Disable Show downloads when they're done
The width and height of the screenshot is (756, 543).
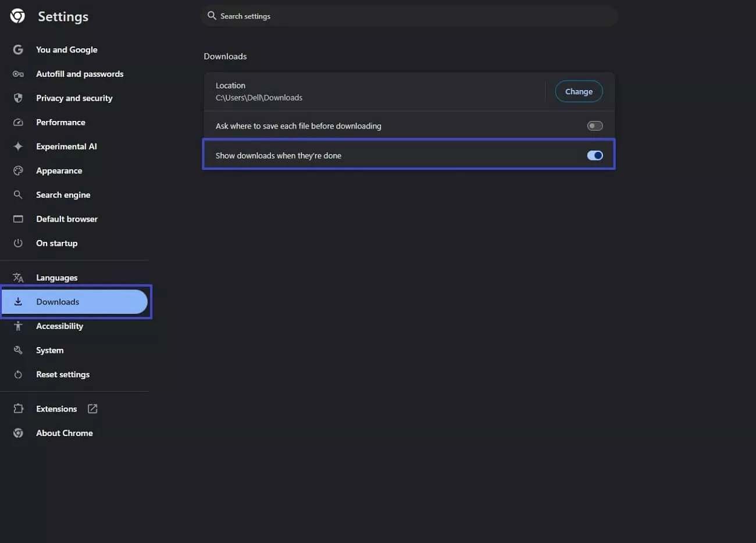point(594,155)
